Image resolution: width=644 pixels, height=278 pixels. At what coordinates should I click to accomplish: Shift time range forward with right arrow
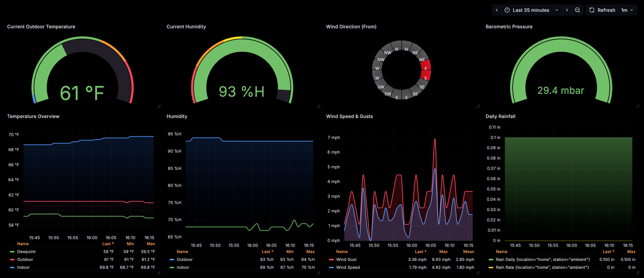567,10
